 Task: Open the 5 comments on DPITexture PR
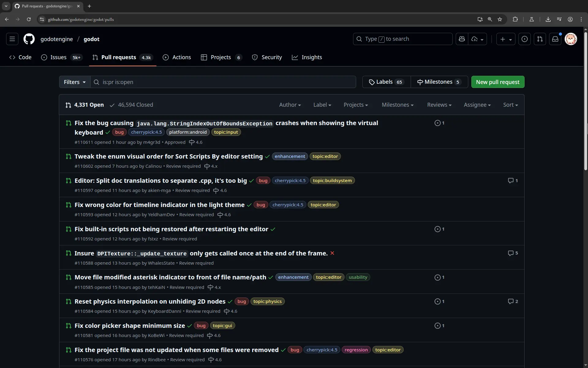click(513, 253)
